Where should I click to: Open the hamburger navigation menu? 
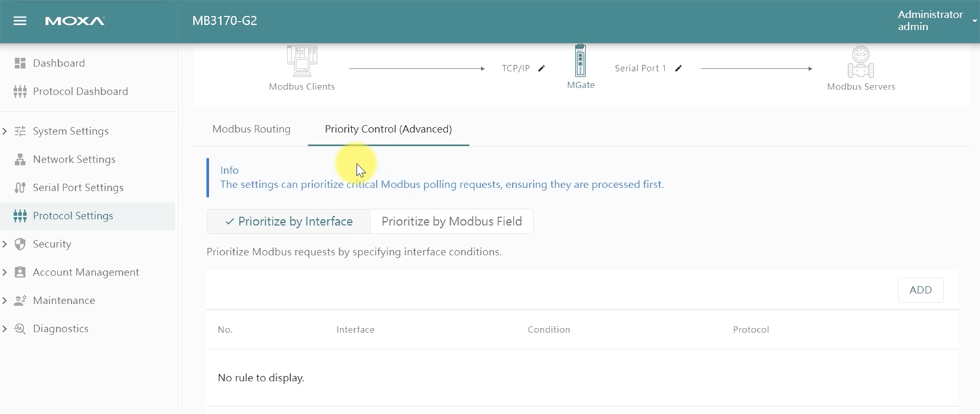[x=20, y=21]
